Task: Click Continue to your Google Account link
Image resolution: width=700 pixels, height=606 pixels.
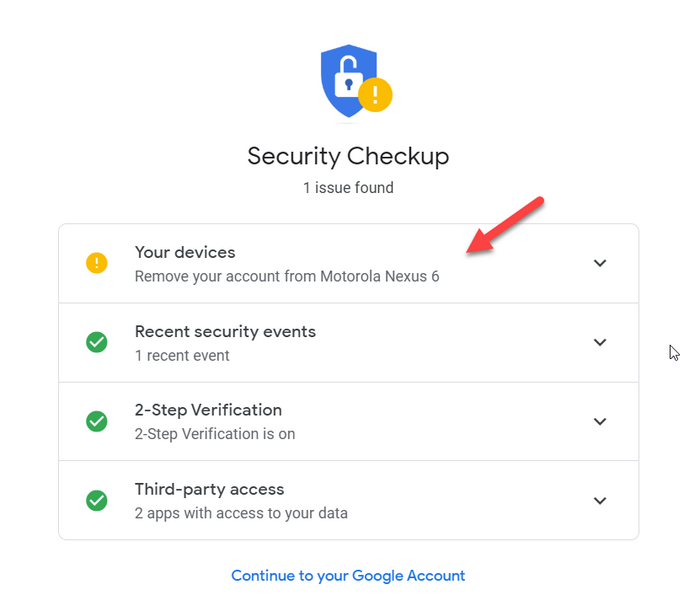Action: (x=348, y=575)
